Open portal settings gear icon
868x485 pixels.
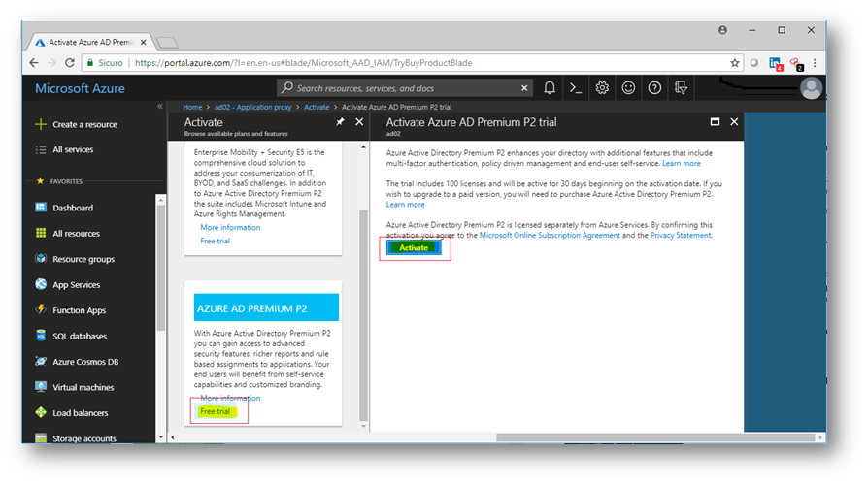(x=602, y=88)
